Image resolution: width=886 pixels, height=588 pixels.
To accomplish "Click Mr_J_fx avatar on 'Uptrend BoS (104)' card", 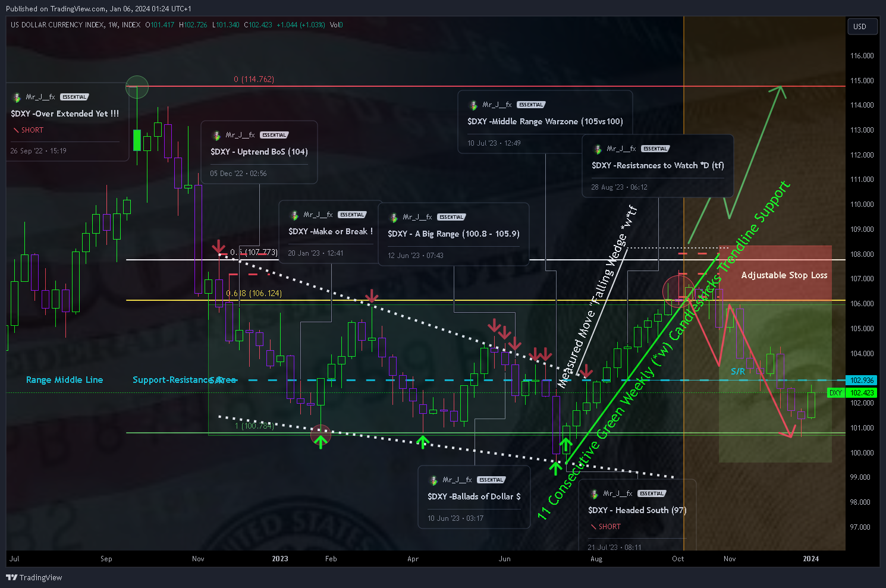I will pyautogui.click(x=216, y=135).
